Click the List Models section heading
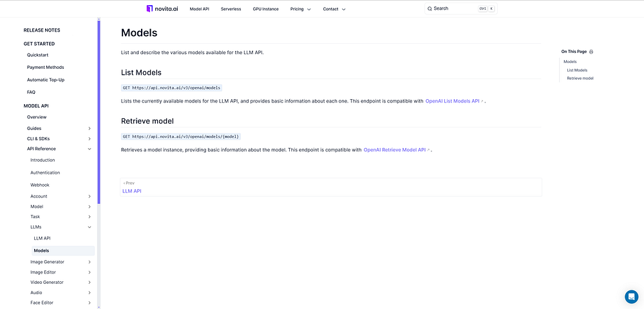The height and width of the screenshot is (309, 644). click(x=141, y=73)
